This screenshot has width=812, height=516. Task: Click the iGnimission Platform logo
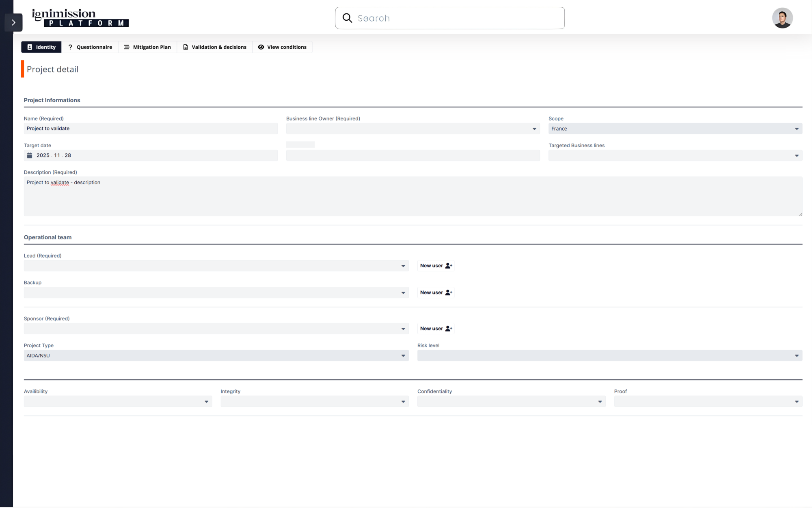[80, 18]
